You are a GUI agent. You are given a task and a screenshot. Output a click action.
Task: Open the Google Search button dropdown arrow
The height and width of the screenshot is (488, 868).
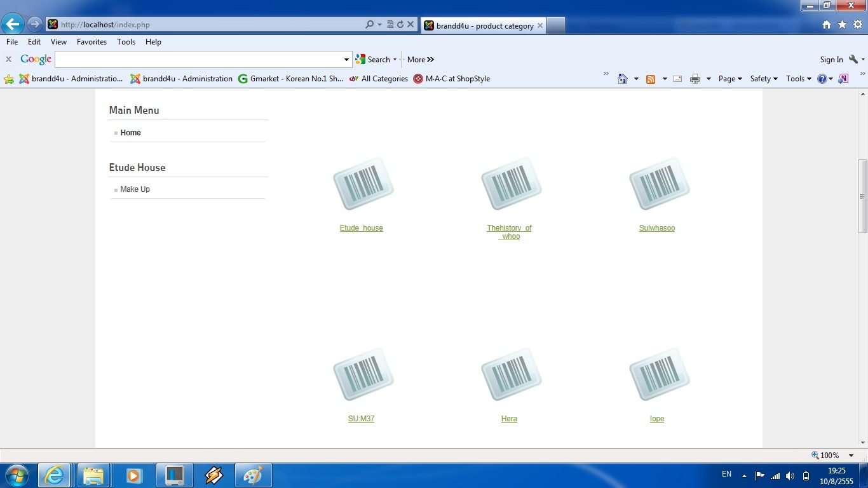(395, 59)
